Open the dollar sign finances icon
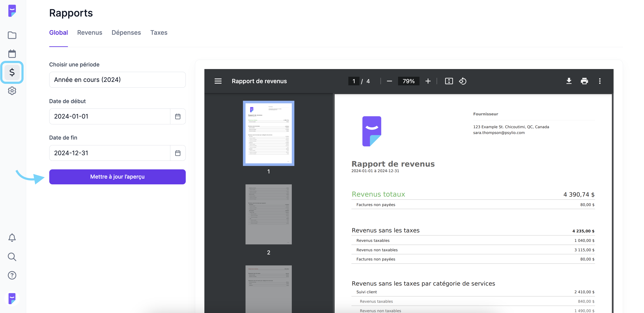This screenshot has width=644, height=313. pos(12,72)
